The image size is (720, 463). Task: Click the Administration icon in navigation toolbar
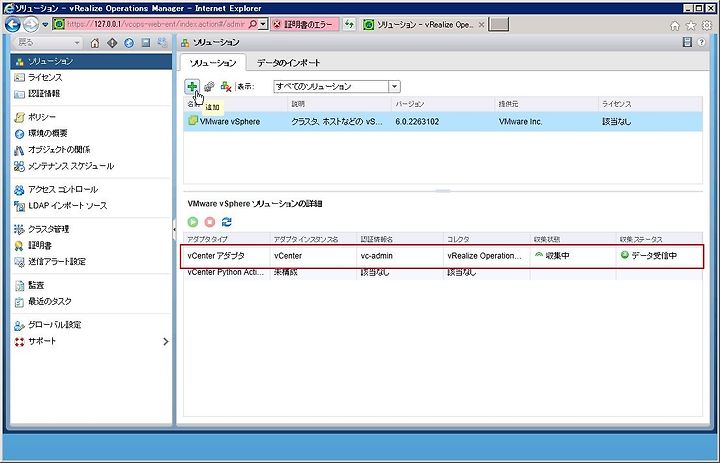163,43
